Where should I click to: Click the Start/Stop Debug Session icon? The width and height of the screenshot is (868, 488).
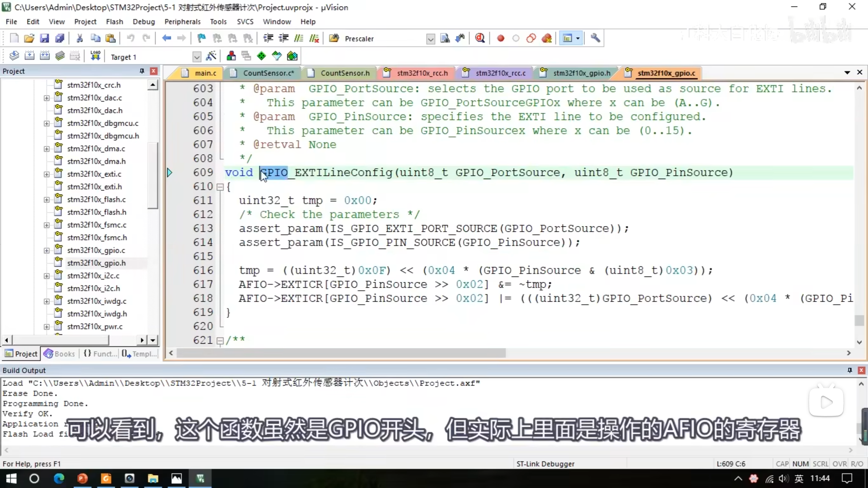tap(480, 38)
